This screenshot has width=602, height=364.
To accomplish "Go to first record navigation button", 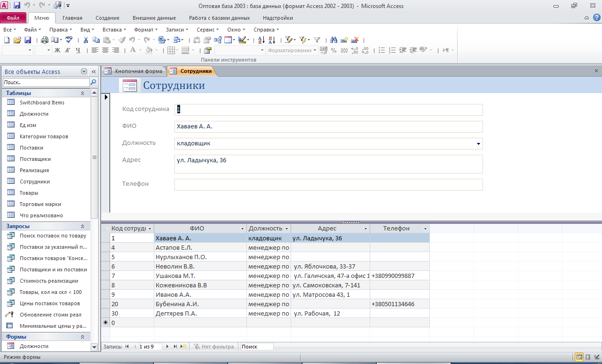I will (127, 347).
